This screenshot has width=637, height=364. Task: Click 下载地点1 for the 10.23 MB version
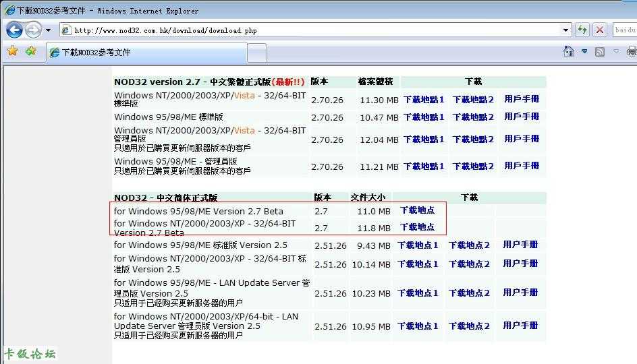418,293
